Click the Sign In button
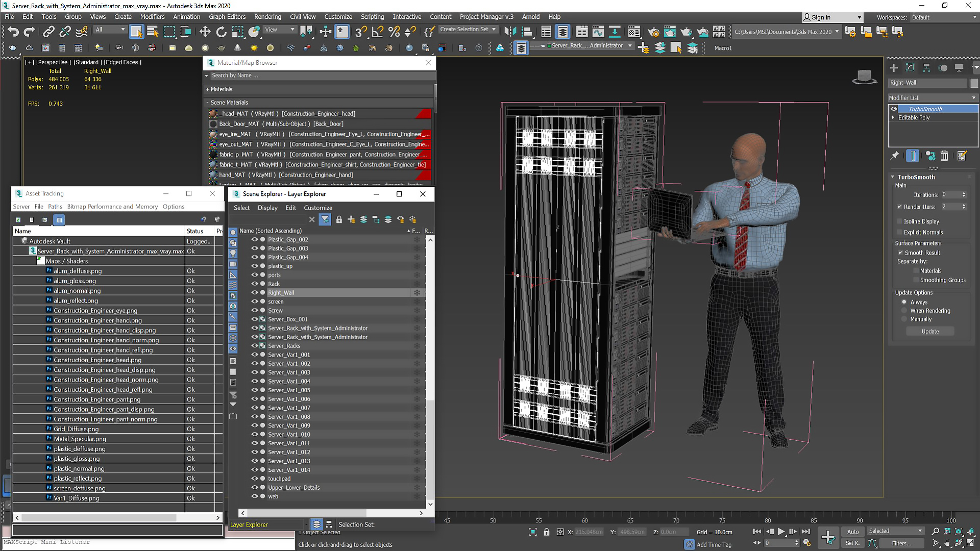The image size is (980, 551). coord(831,17)
